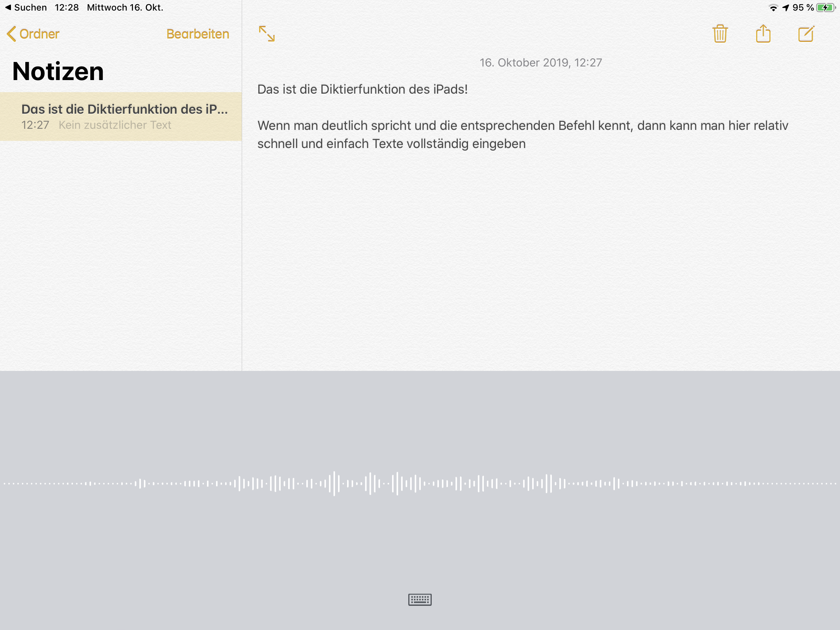Tap 'Kein zusätzlicher Text' preview line
The image size is (840, 630).
click(115, 125)
